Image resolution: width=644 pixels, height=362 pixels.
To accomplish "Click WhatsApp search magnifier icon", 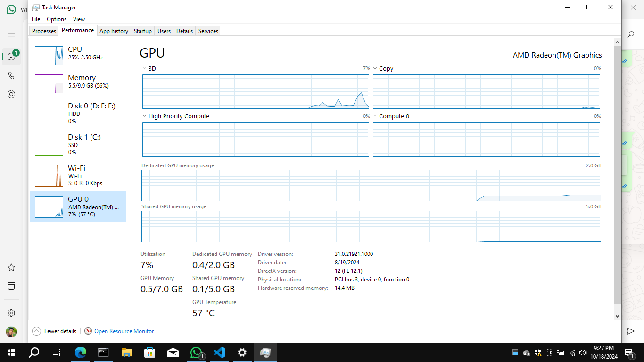I will click(x=631, y=34).
